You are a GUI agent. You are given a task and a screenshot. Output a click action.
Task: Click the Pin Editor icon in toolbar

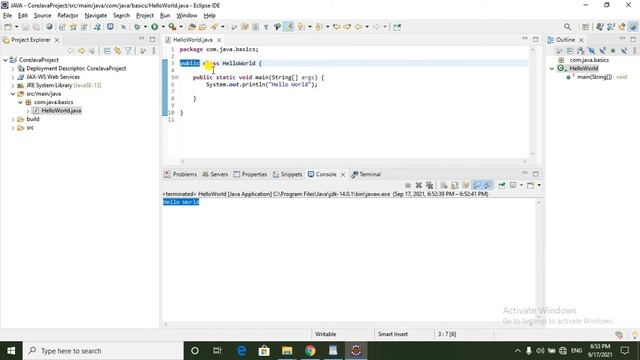coord(397,27)
